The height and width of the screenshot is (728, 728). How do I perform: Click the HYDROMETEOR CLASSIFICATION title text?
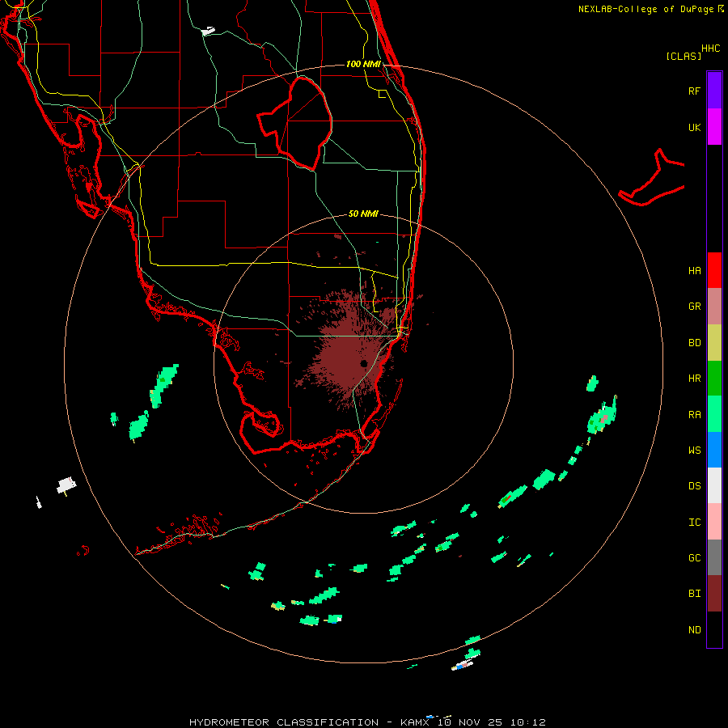pos(284,722)
